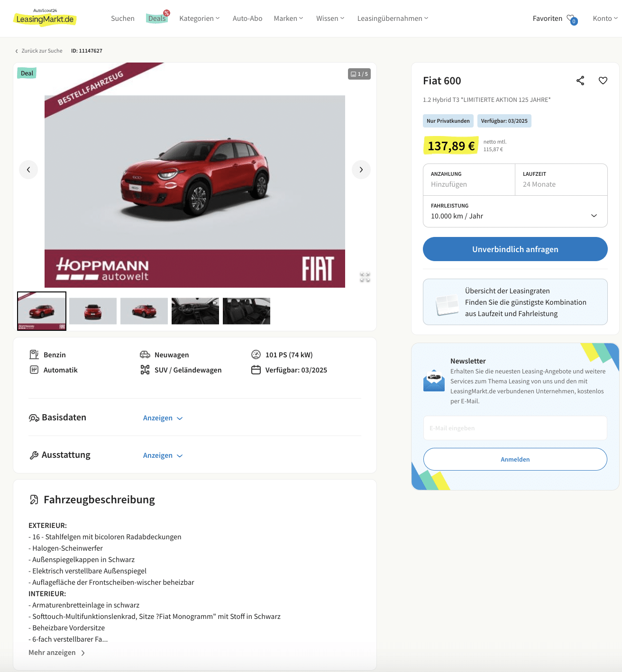Viewport: 622px width, 672px height.
Task: Expand the Basisdaten section via Anzeigen
Action: tap(163, 418)
